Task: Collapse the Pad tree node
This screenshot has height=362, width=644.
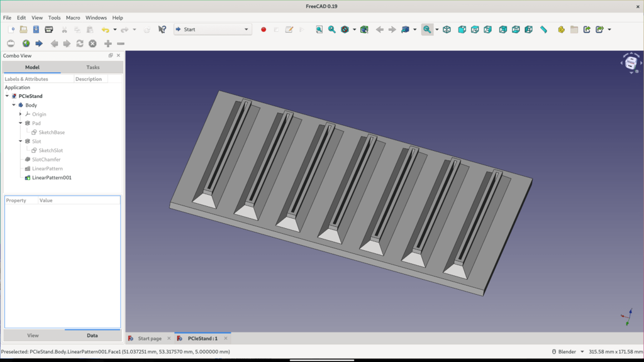Action: 19,123
